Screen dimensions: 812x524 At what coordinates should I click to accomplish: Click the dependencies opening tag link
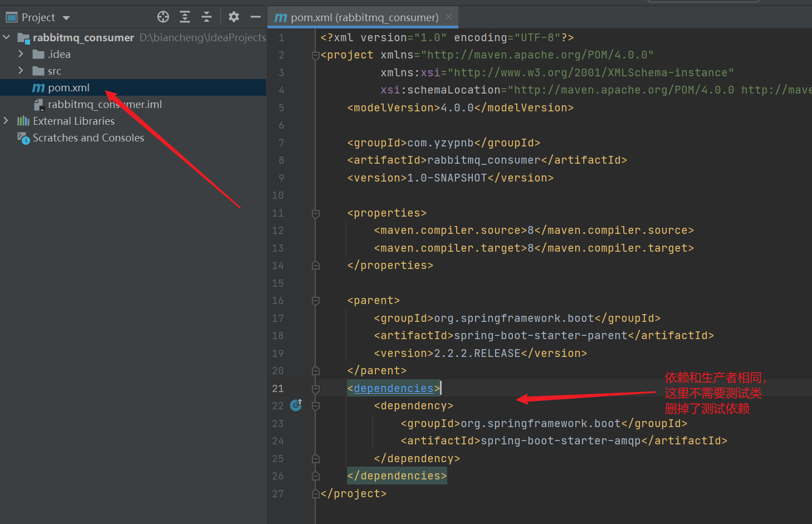click(x=394, y=388)
